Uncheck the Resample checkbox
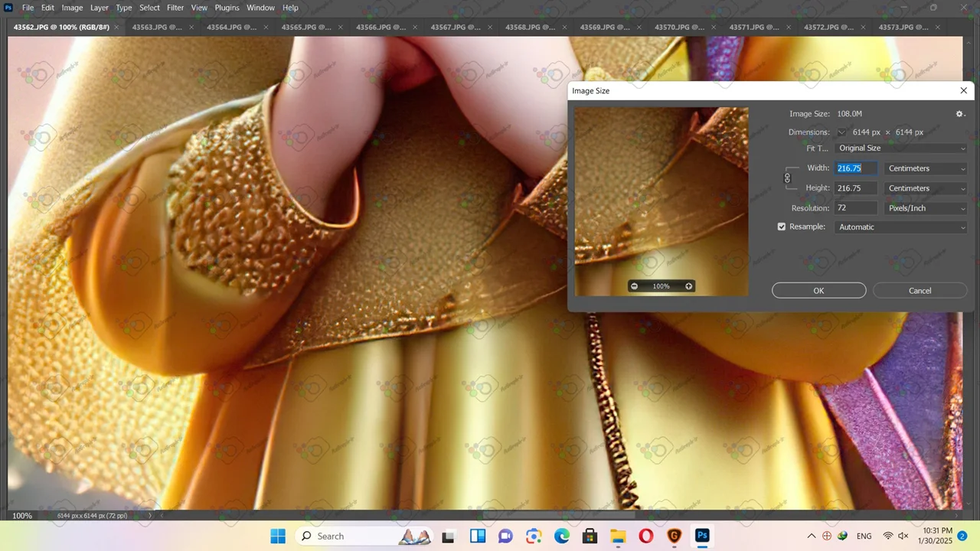Image resolution: width=980 pixels, height=551 pixels. click(782, 227)
